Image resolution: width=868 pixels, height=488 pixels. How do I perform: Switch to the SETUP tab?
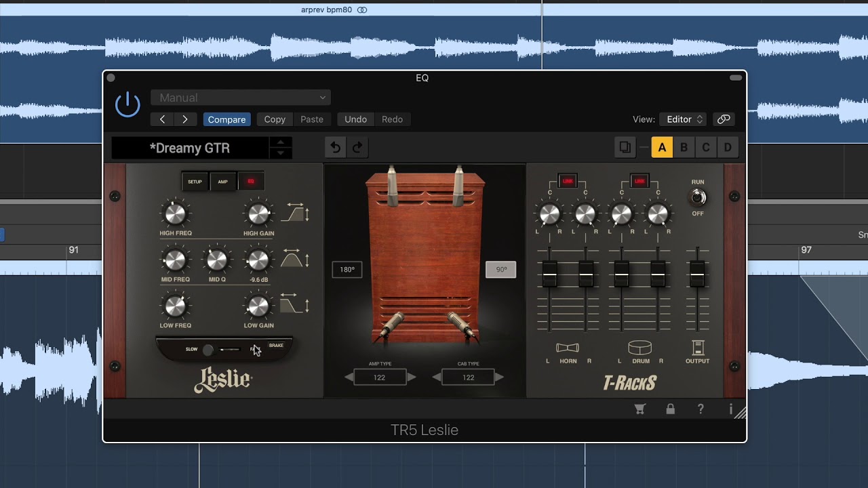click(x=195, y=182)
